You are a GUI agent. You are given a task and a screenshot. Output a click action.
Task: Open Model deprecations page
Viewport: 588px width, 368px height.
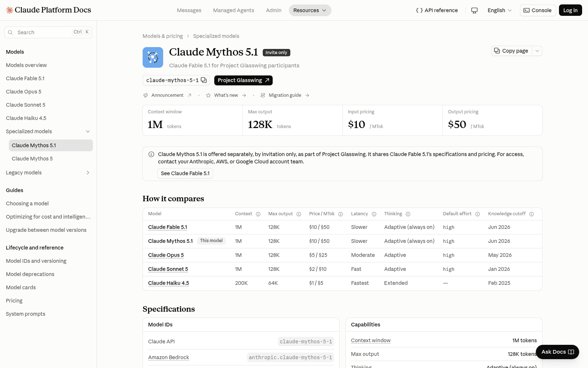[30, 274]
